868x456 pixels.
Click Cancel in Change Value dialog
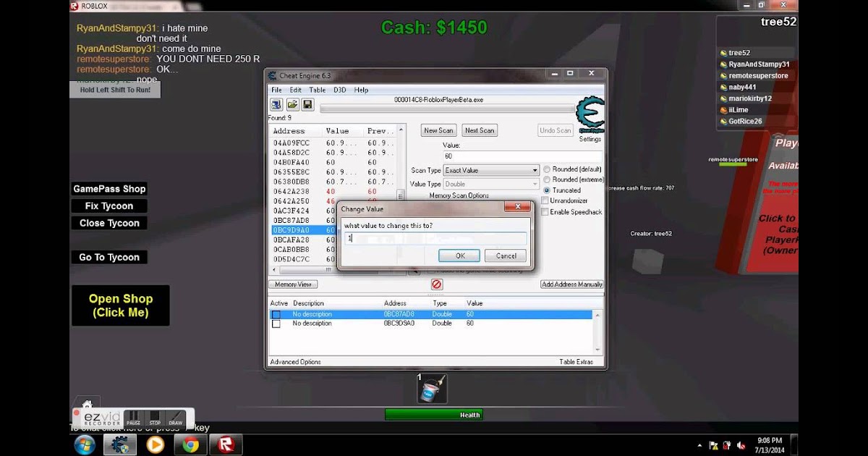(x=506, y=256)
